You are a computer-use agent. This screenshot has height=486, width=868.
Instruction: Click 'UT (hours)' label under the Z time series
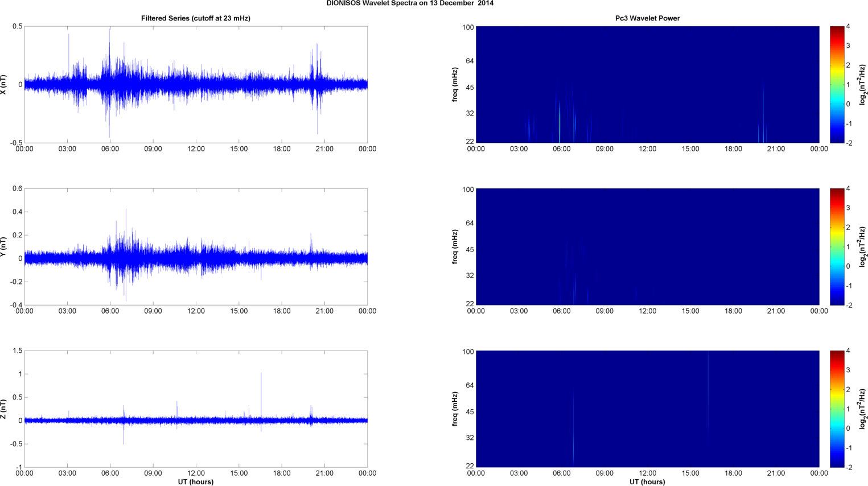196,482
